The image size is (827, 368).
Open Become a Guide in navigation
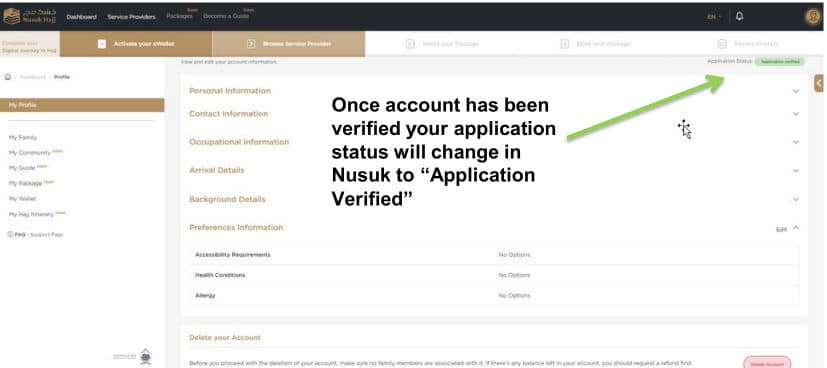(226, 16)
